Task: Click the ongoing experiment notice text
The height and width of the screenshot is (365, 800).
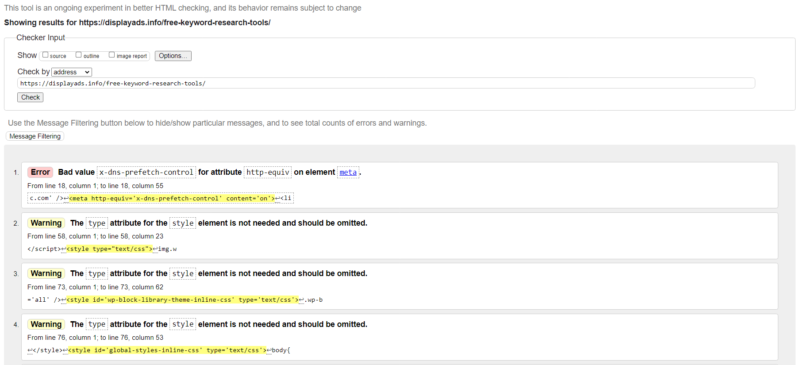Action: 183,8
